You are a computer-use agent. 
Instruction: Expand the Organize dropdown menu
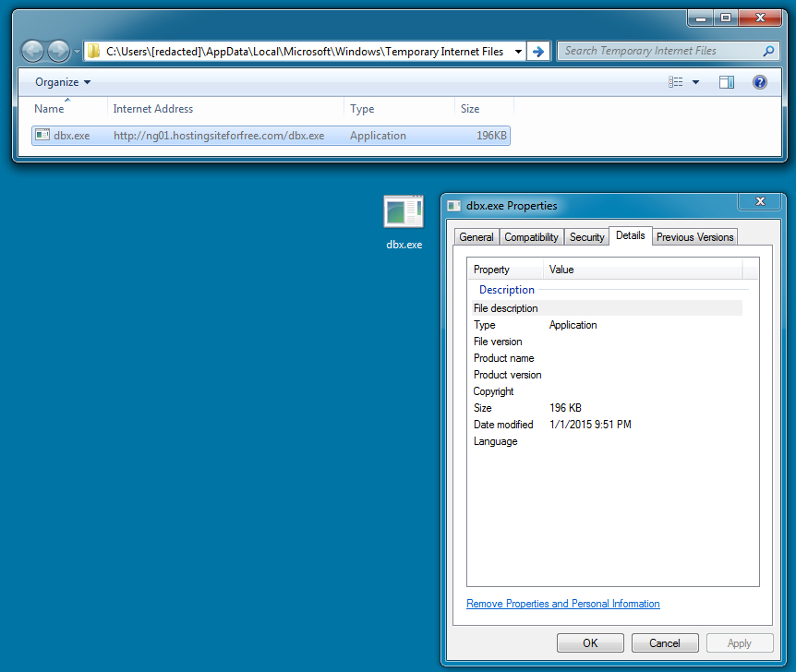(63, 82)
